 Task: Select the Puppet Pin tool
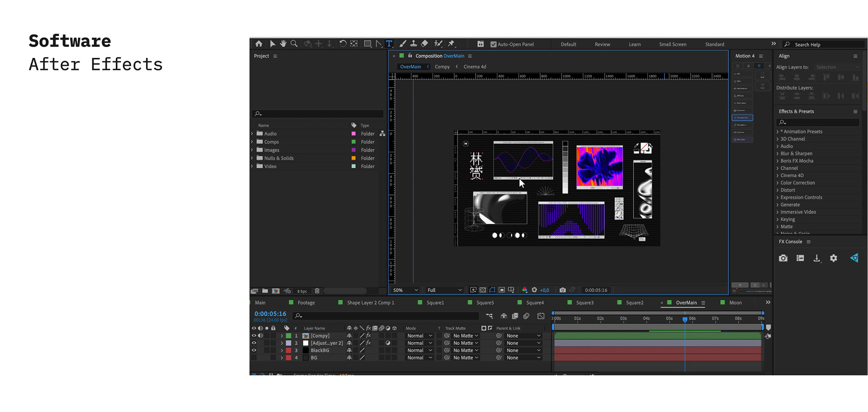pos(451,44)
